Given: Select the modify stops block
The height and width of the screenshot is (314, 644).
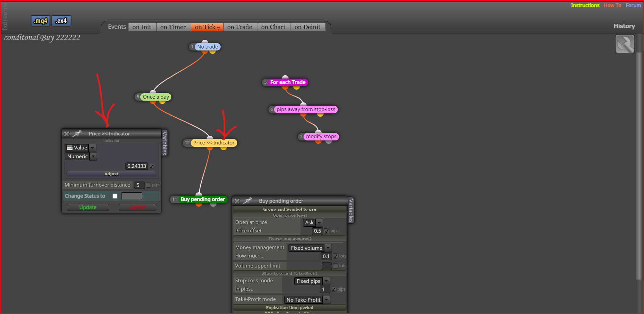Looking at the screenshot, I should [321, 136].
